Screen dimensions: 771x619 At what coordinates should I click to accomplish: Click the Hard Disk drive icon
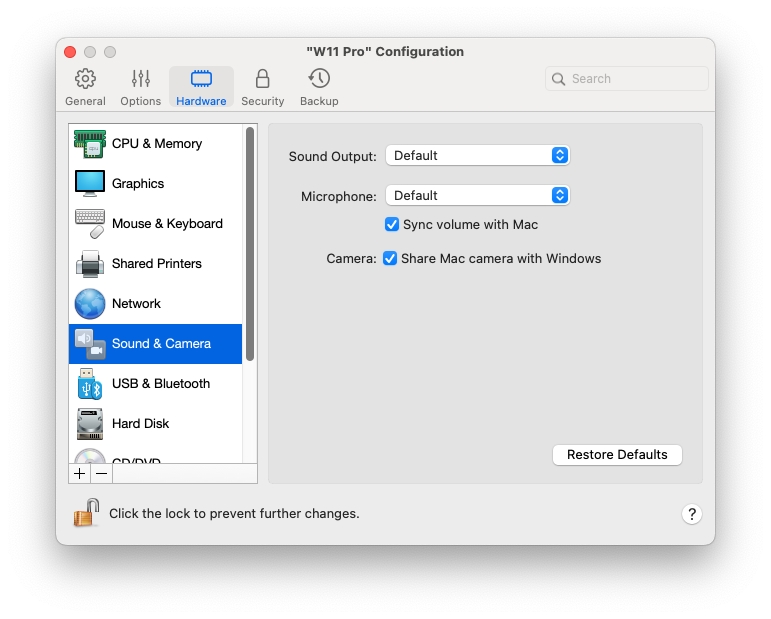[90, 424]
